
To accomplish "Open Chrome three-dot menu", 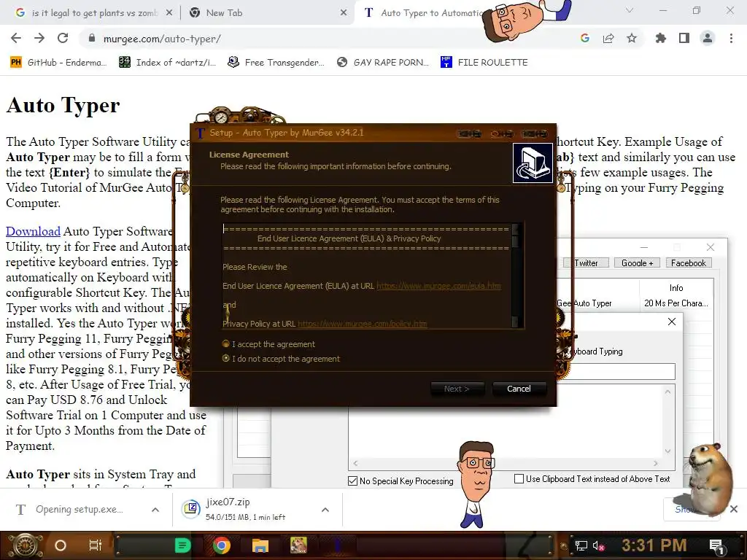I will tap(731, 38).
